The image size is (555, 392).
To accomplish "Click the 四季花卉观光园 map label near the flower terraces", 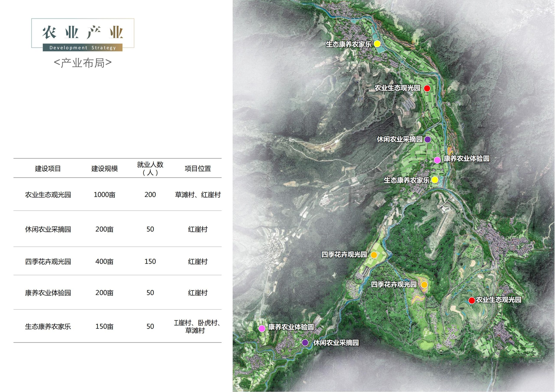I will 394,285.
